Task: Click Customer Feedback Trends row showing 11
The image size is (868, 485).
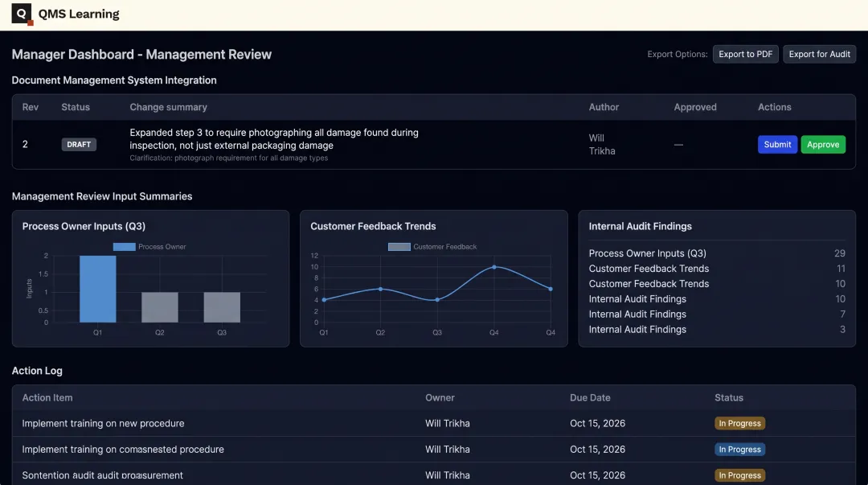Action: pos(717,269)
